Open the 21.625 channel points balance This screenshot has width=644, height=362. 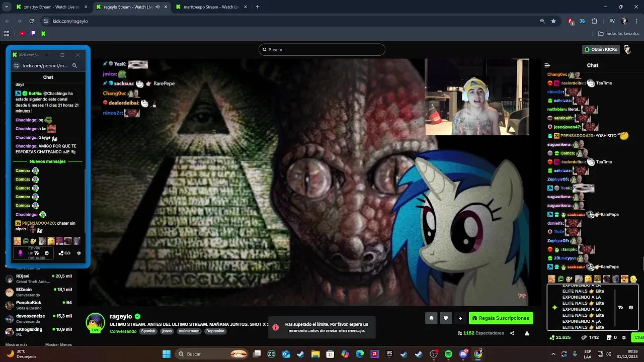click(560, 337)
